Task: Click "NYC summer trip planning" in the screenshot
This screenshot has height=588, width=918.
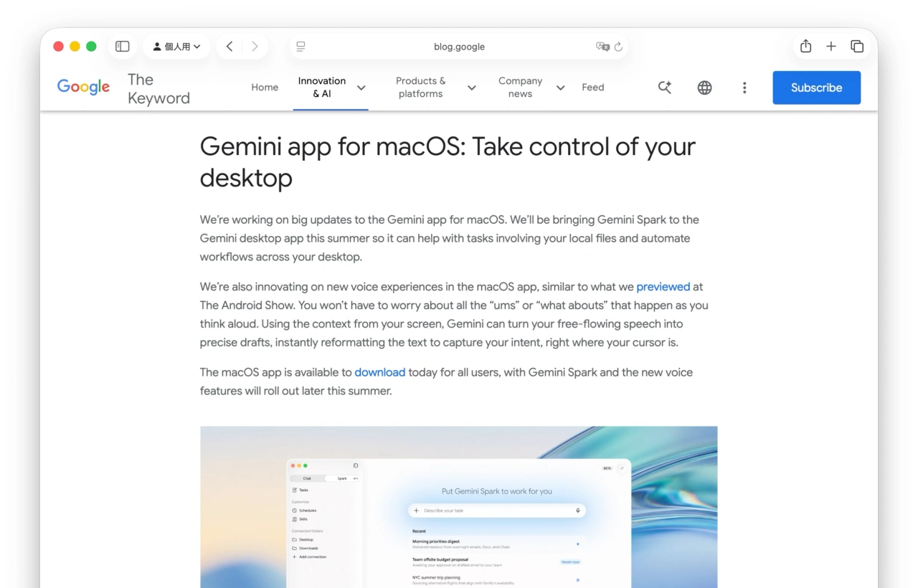Action: (x=436, y=577)
